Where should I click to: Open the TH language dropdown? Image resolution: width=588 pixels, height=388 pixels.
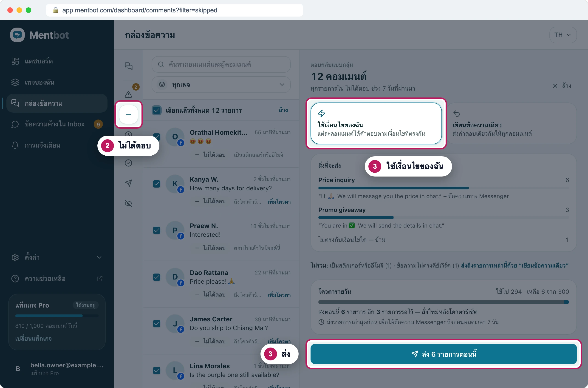click(563, 35)
